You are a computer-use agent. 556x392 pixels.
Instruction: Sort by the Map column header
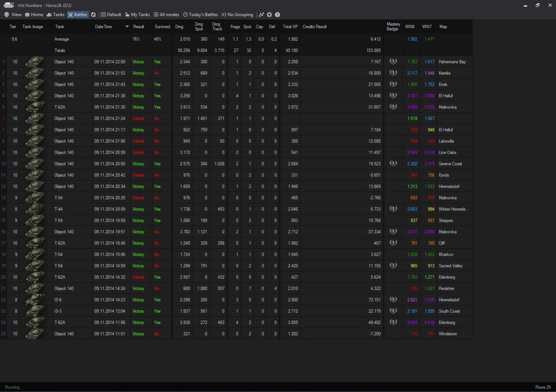(x=443, y=27)
